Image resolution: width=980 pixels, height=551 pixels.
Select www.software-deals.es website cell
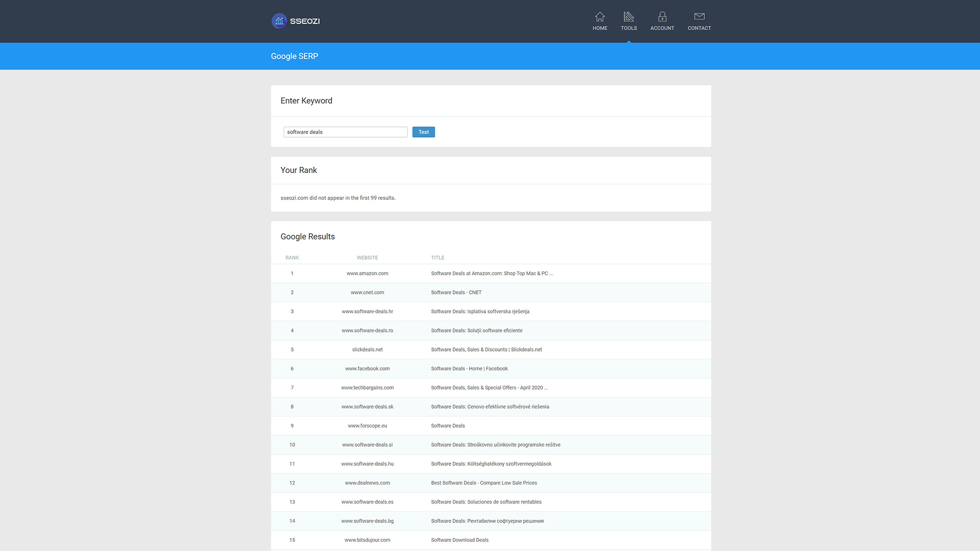click(367, 502)
